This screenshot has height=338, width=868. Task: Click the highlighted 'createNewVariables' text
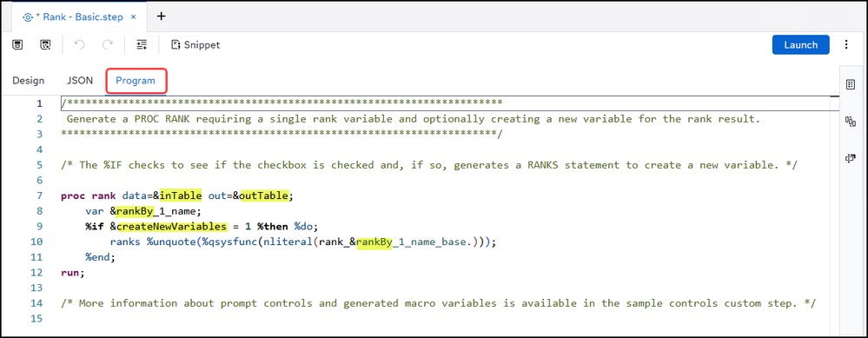[x=172, y=226]
